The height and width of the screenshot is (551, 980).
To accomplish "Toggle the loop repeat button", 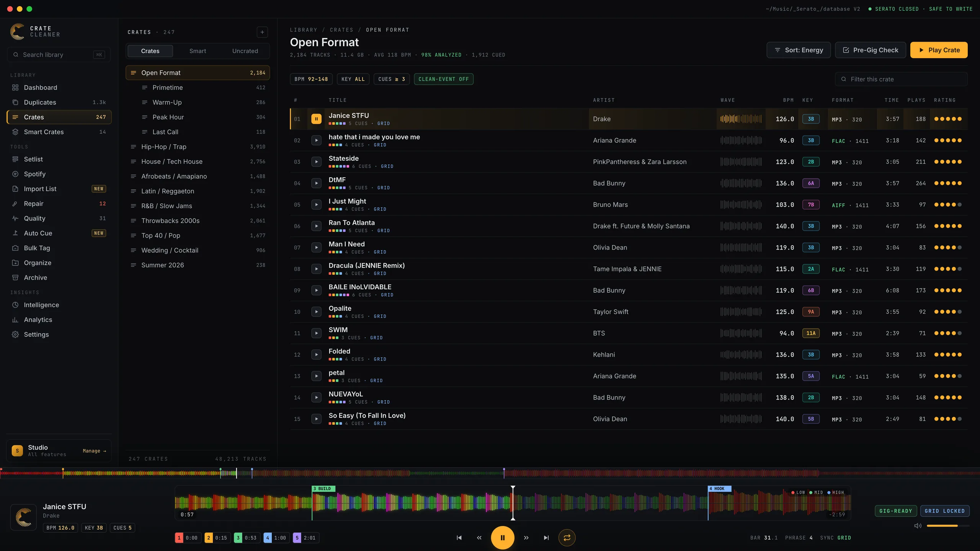I will pos(567,538).
